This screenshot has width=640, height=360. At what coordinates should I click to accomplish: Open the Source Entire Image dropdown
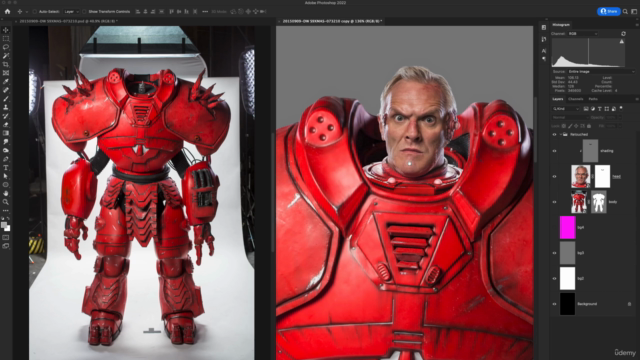click(x=601, y=71)
